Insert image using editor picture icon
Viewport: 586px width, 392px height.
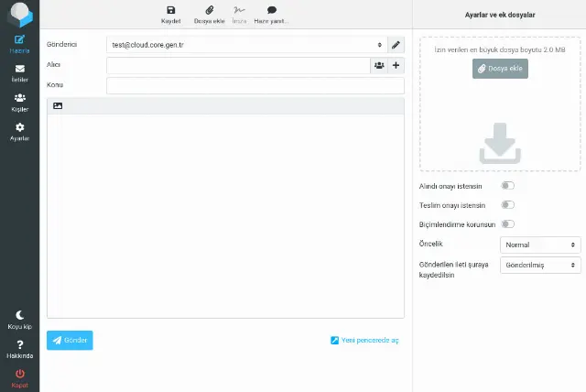point(58,105)
